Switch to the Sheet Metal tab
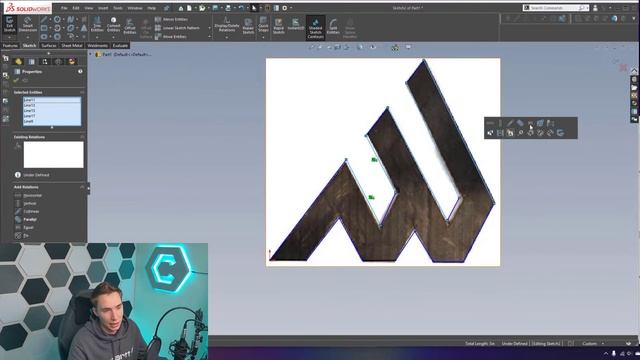The image size is (640, 360). (72, 46)
